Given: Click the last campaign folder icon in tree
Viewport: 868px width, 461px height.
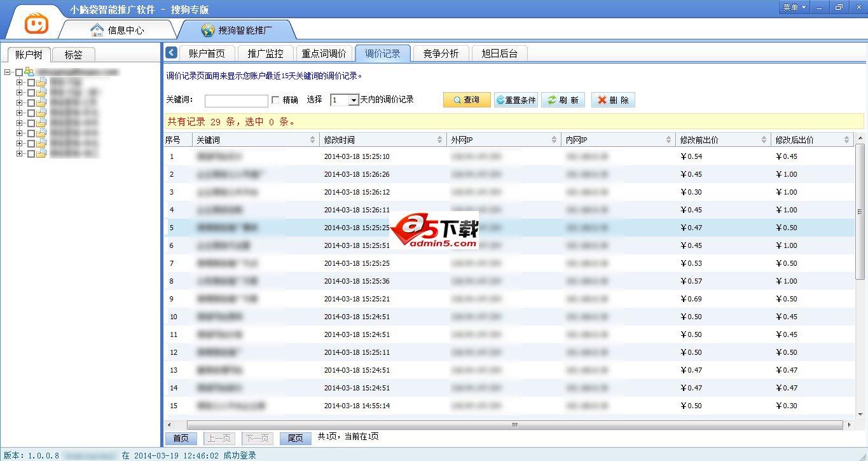Looking at the screenshot, I should [x=41, y=153].
